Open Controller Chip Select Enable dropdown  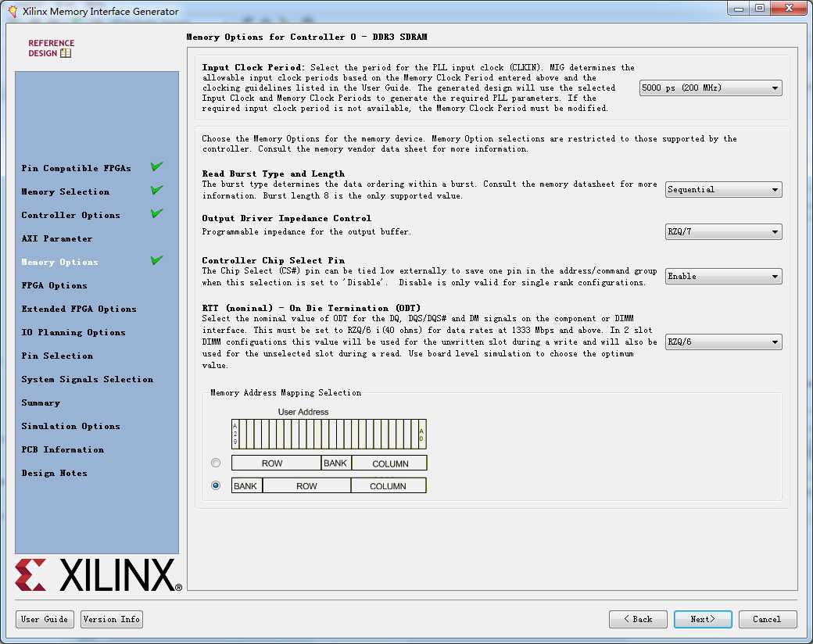click(723, 277)
